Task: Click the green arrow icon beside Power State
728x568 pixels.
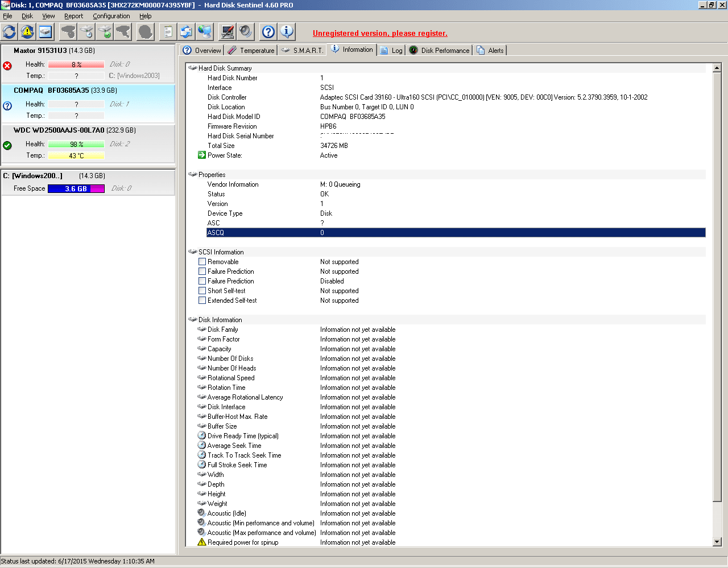Action: click(x=201, y=155)
